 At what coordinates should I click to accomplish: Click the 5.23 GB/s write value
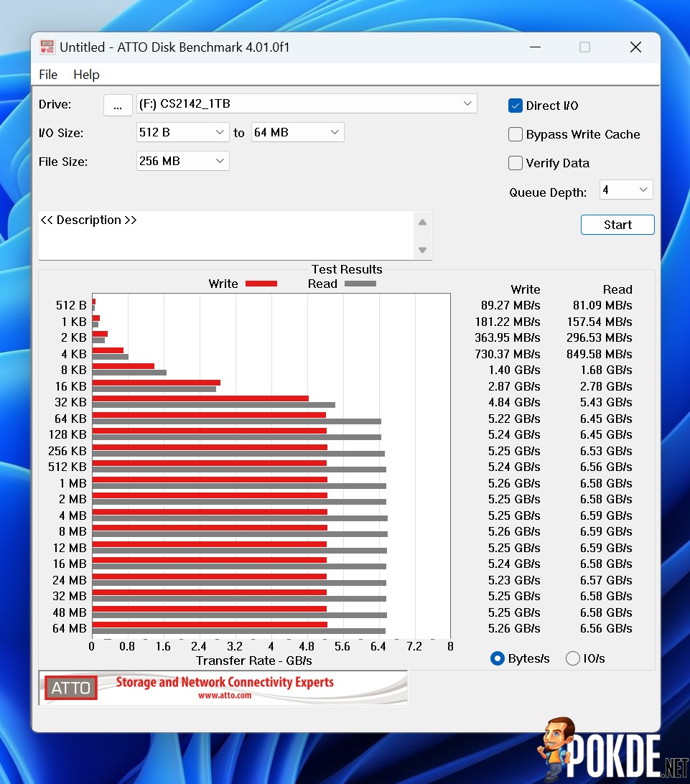(x=514, y=580)
